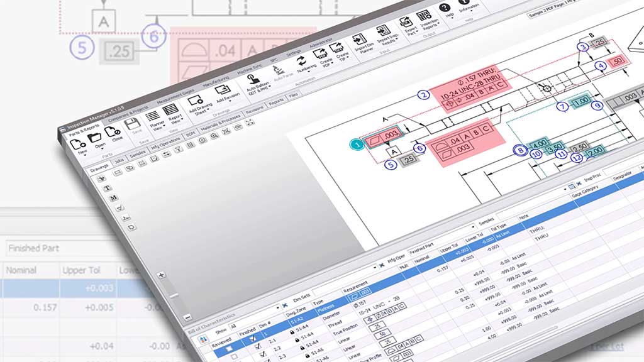Screen dimensions: 644x362
Task: Select the BOM tab
Action: 190,134
